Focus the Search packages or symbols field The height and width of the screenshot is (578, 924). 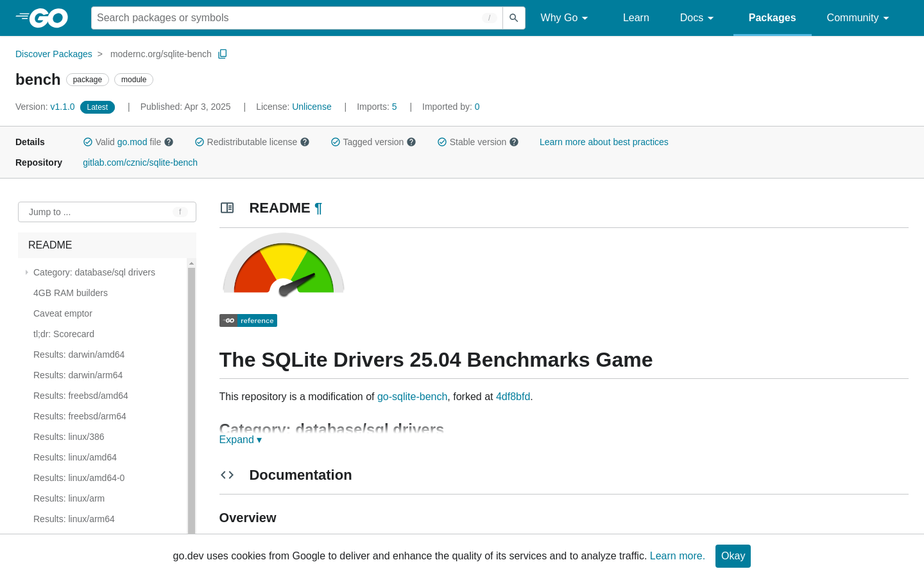296,18
